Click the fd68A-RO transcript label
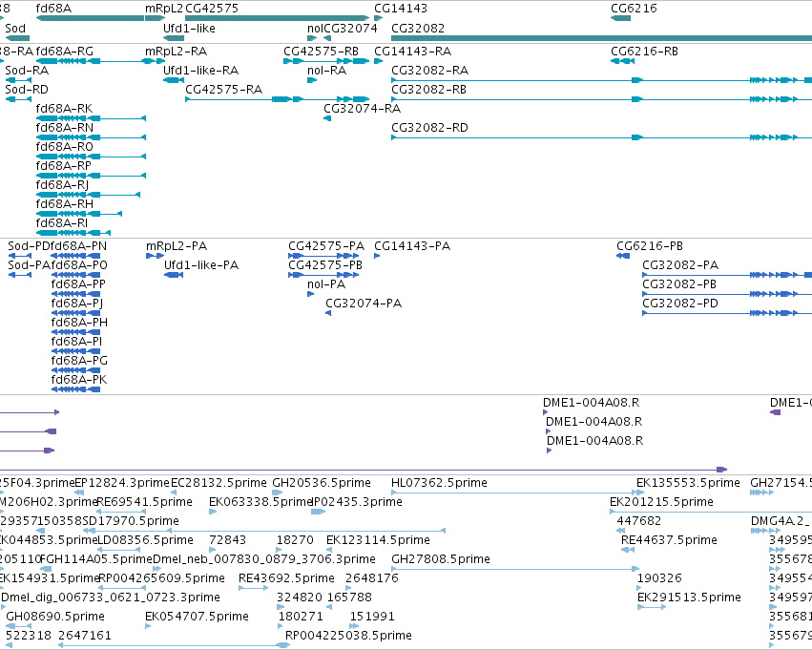Image resolution: width=812 pixels, height=650 pixels. pyautogui.click(x=65, y=147)
